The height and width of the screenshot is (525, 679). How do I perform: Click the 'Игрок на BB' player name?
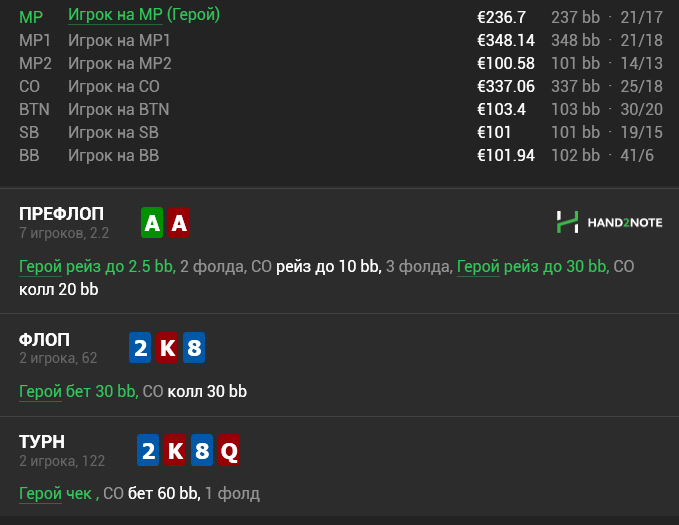(113, 155)
